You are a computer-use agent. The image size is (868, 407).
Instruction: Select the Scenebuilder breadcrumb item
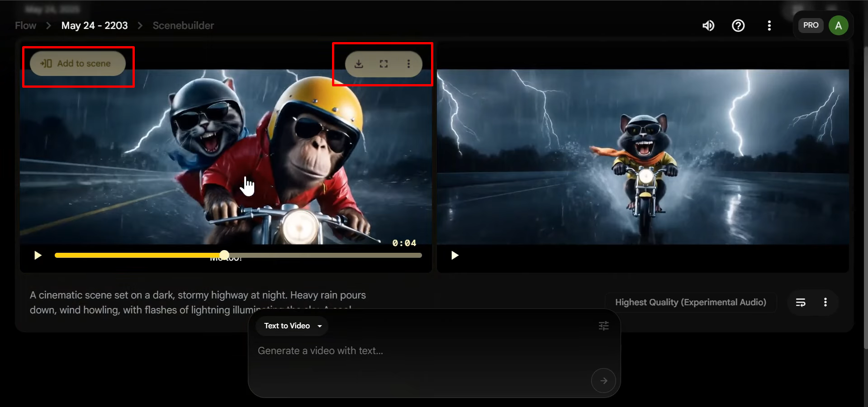[x=183, y=25]
